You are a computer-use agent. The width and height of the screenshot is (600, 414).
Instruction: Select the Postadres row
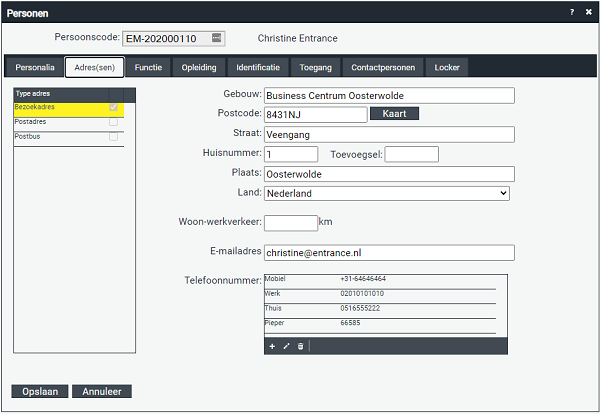(69, 124)
